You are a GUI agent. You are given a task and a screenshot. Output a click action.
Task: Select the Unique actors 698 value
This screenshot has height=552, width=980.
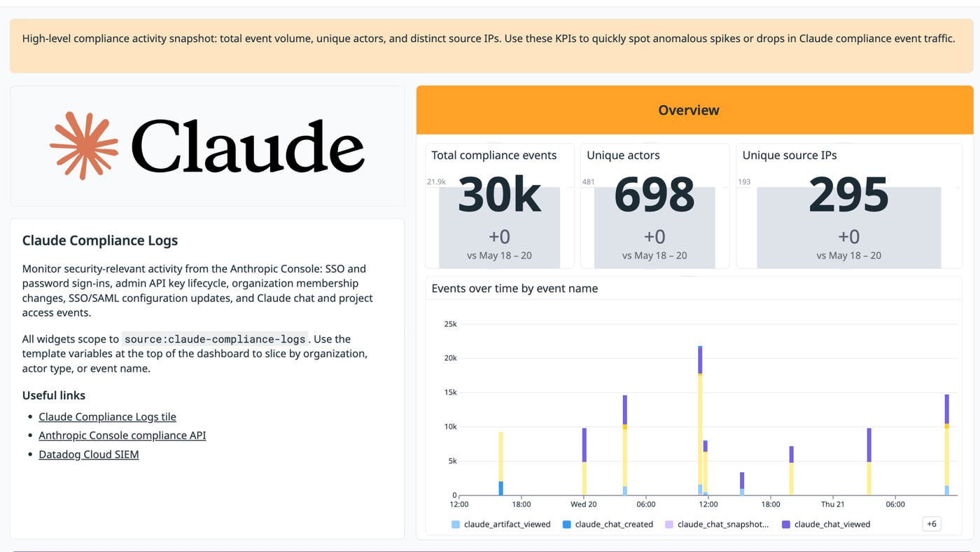tap(654, 195)
